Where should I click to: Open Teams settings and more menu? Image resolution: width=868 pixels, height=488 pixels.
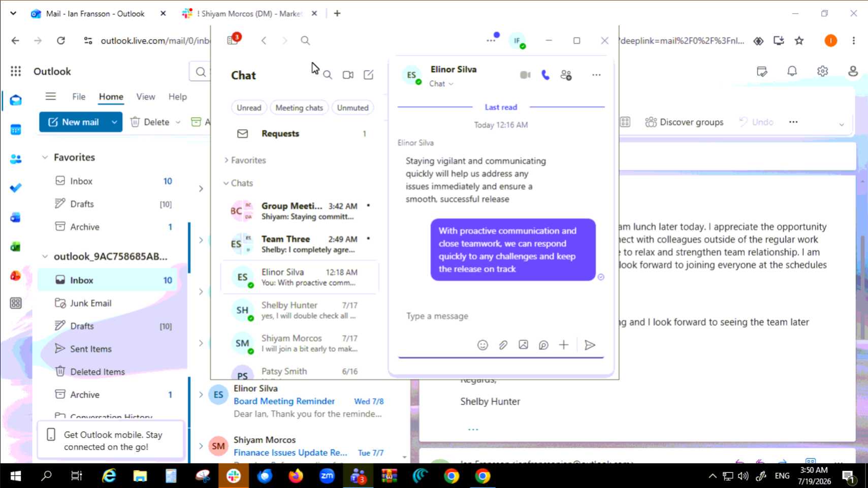pos(491,40)
